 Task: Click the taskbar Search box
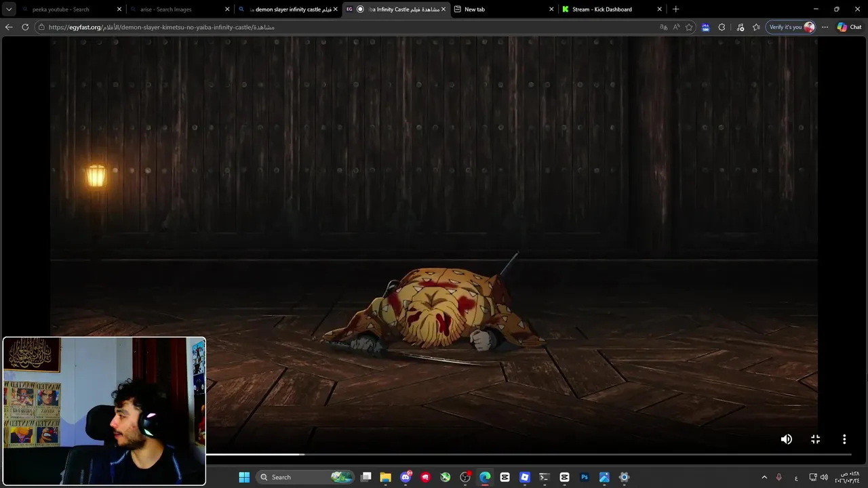coord(305,477)
